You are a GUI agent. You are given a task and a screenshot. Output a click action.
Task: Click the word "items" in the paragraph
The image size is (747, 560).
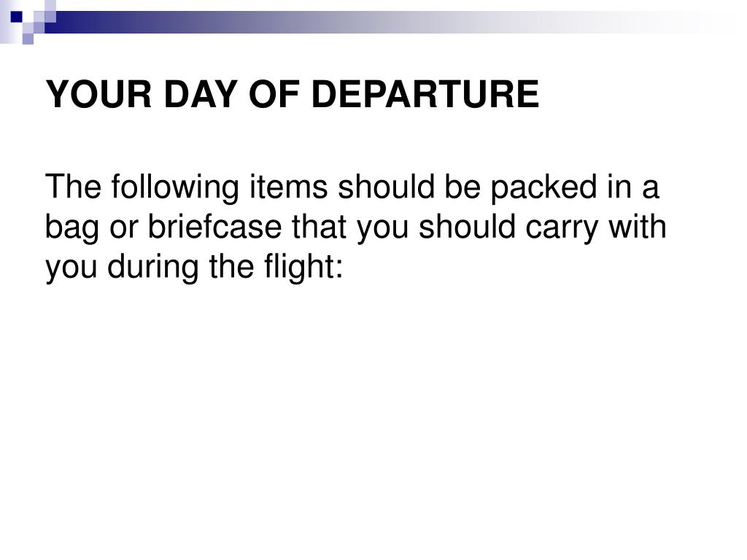(289, 187)
